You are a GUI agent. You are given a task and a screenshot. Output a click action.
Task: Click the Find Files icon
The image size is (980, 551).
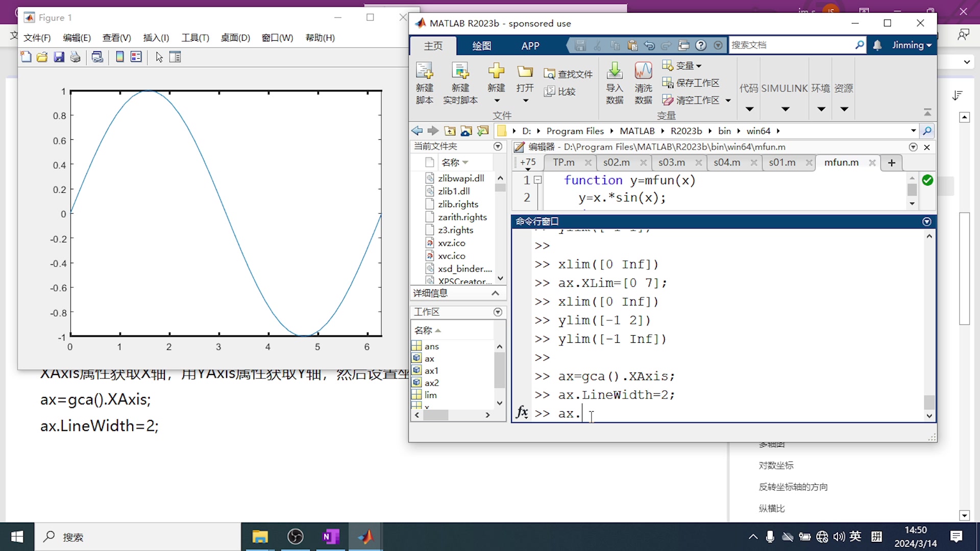tap(549, 74)
